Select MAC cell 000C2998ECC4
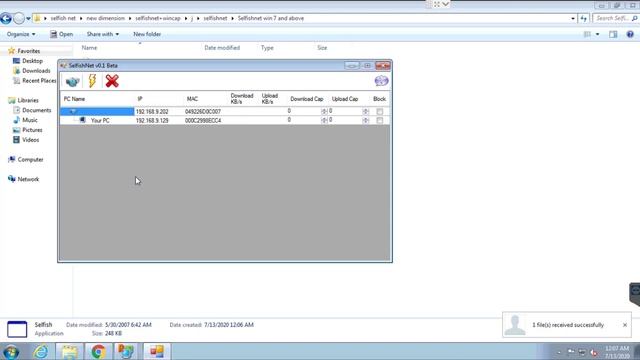This screenshot has height=360, width=640. pos(203,120)
